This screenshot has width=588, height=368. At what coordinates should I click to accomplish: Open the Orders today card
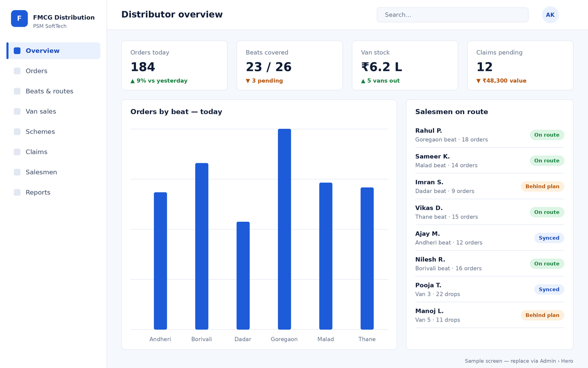pos(175,65)
